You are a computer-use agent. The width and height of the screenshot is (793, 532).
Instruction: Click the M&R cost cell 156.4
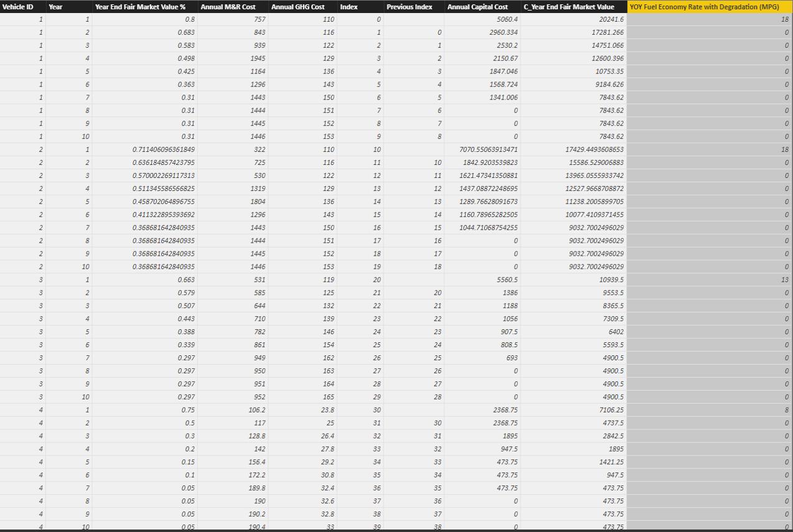233,462
